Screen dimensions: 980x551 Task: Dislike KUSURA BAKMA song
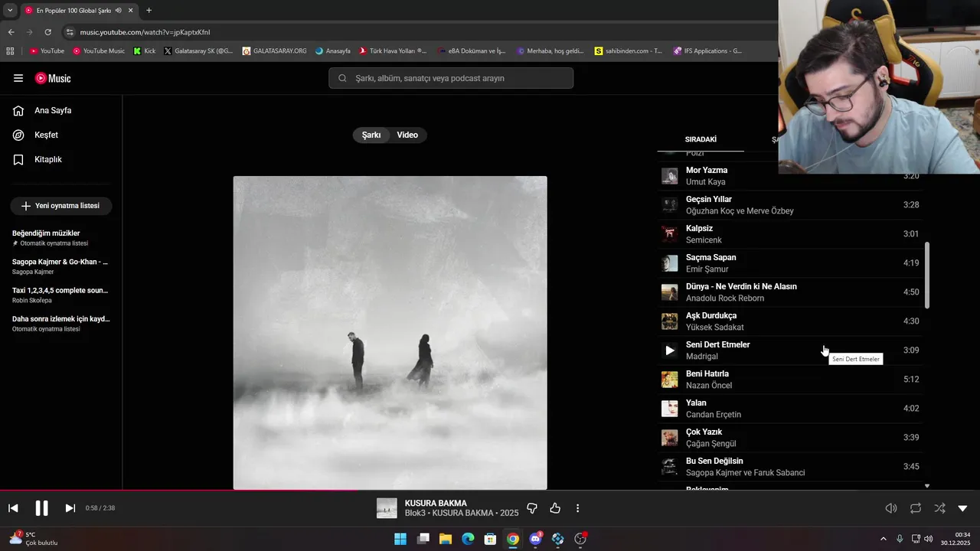point(532,508)
